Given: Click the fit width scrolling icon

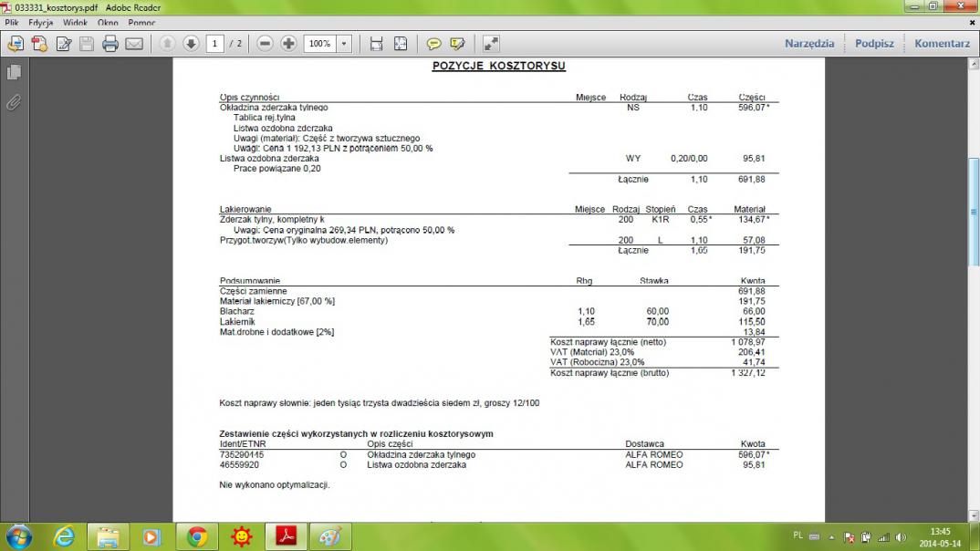Looking at the screenshot, I should click(x=376, y=44).
